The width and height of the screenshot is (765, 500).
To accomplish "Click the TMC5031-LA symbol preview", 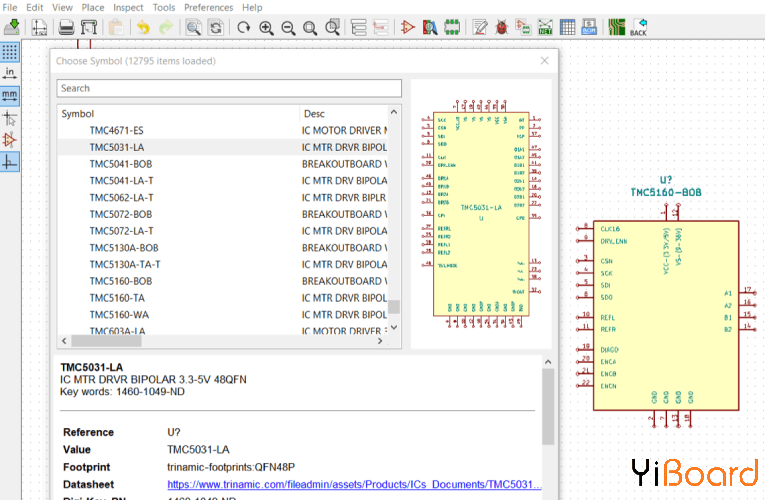I will [x=481, y=214].
